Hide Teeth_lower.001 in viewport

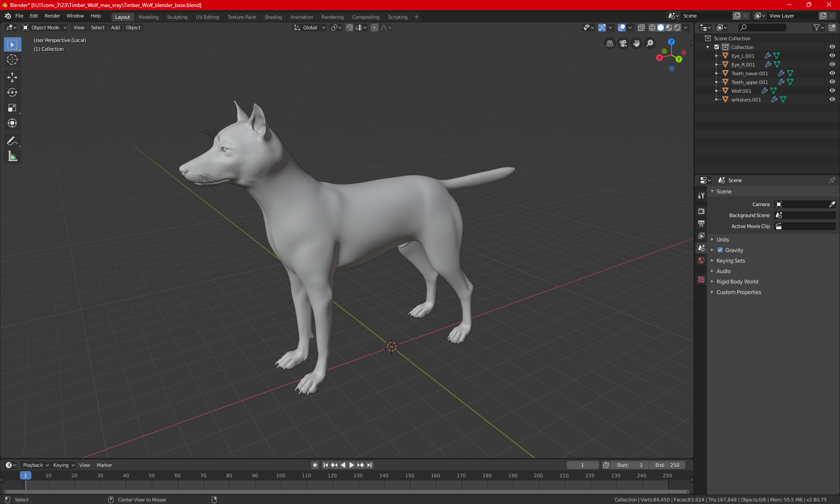tap(832, 73)
